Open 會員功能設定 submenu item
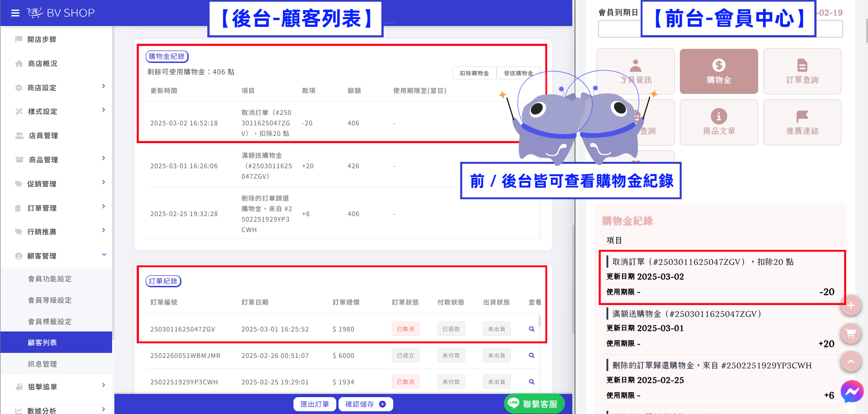This screenshot has width=868, height=414. tap(56, 279)
